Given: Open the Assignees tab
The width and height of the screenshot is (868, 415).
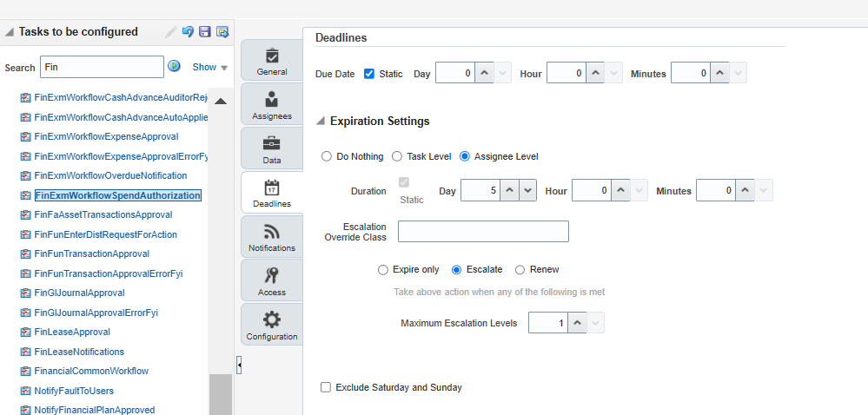Looking at the screenshot, I should (x=272, y=104).
